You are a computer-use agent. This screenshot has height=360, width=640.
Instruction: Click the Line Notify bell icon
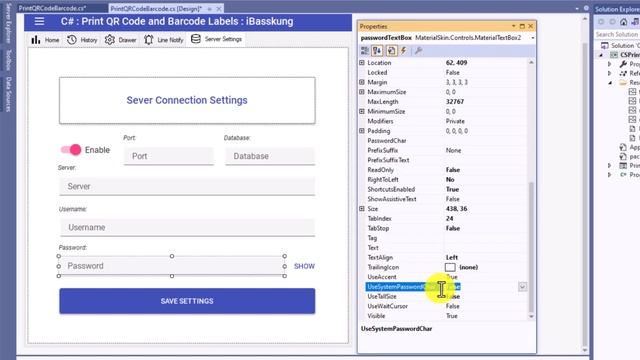pos(149,40)
